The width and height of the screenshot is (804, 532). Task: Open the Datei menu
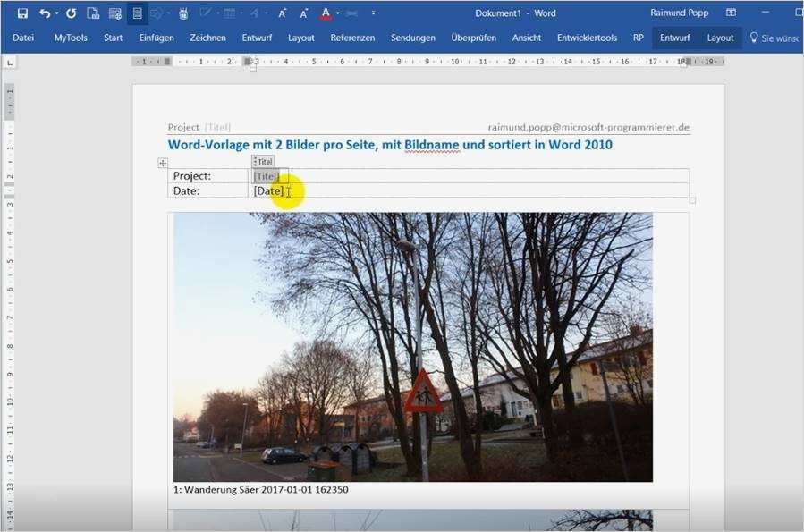point(22,38)
